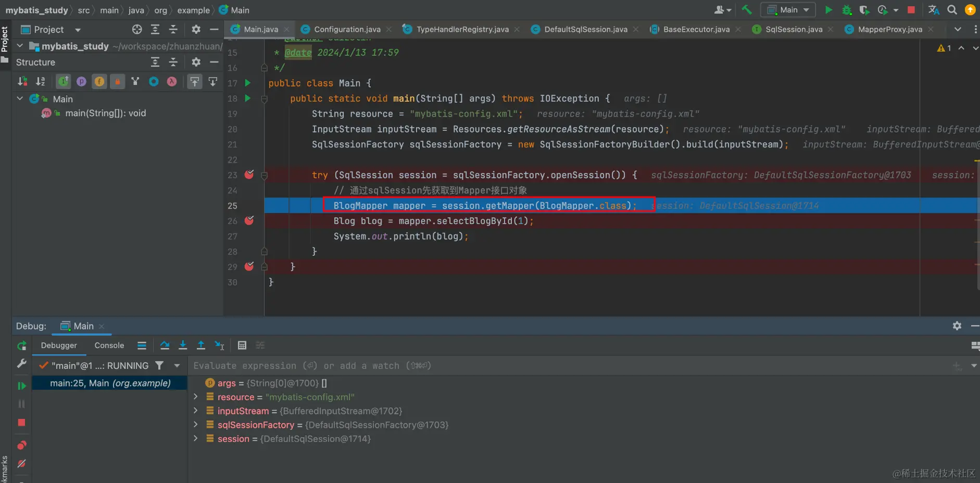This screenshot has width=980, height=483.
Task: View all breakpoints
Action: point(21,445)
